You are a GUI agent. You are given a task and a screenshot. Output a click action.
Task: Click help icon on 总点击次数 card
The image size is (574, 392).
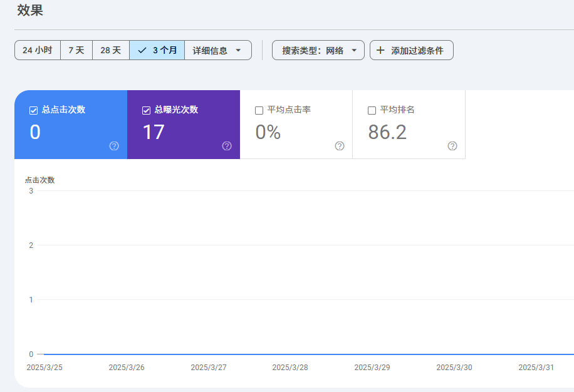click(114, 146)
